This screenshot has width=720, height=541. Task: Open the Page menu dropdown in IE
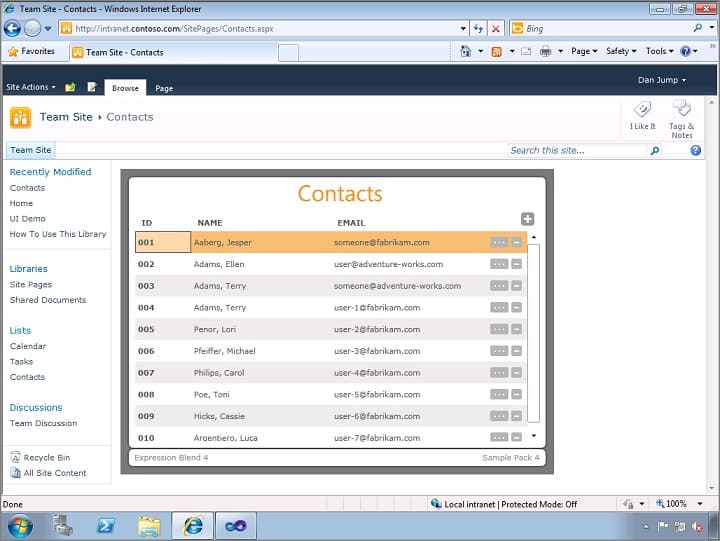pyautogui.click(x=584, y=51)
